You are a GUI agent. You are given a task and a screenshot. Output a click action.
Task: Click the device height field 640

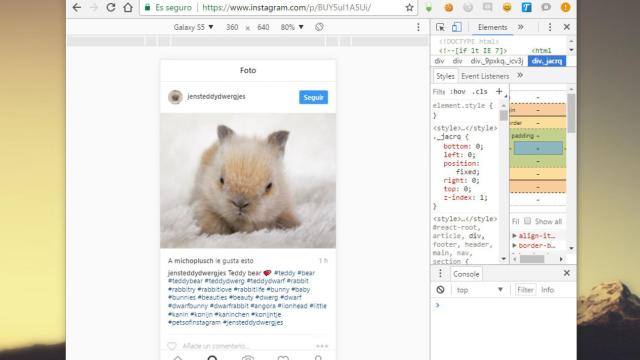point(263,27)
